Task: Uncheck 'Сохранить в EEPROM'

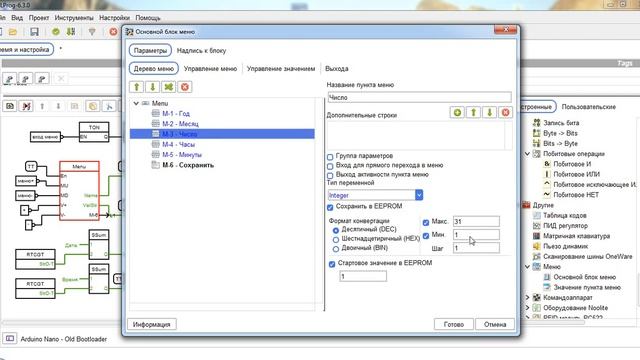Action: (x=330, y=207)
